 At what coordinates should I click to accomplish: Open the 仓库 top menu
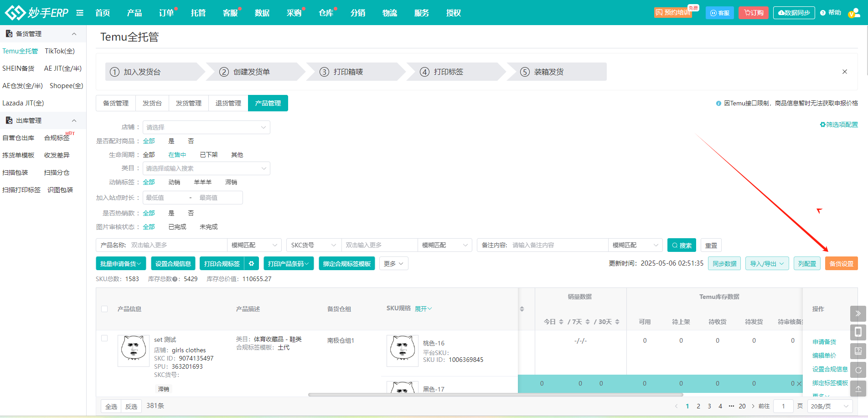[326, 13]
